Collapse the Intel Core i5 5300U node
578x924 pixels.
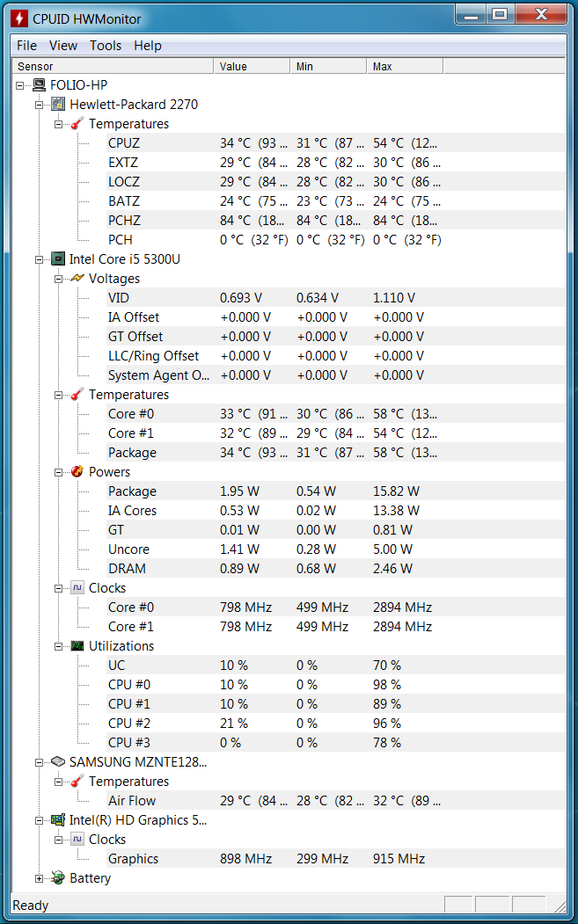[x=39, y=258]
